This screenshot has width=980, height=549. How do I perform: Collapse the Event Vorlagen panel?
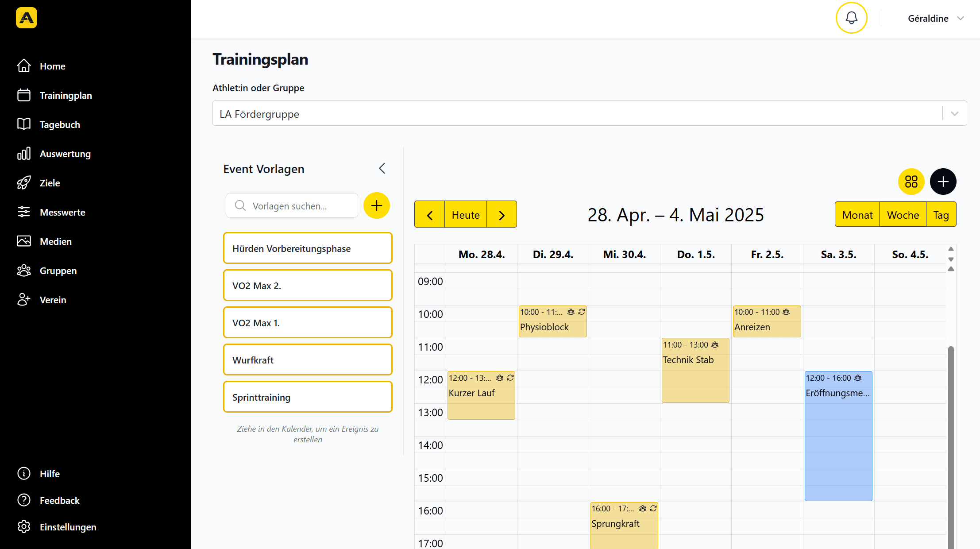click(x=382, y=168)
